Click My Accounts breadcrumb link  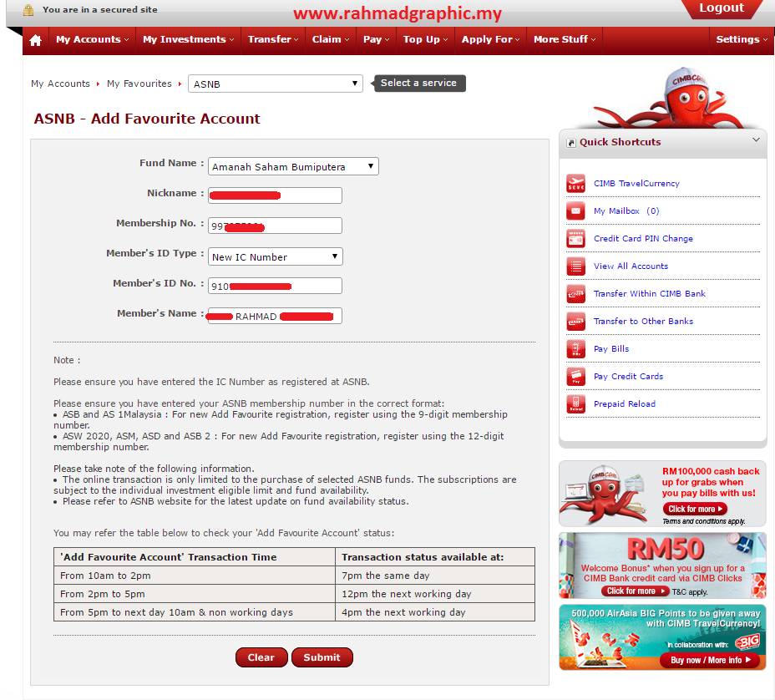tap(60, 84)
